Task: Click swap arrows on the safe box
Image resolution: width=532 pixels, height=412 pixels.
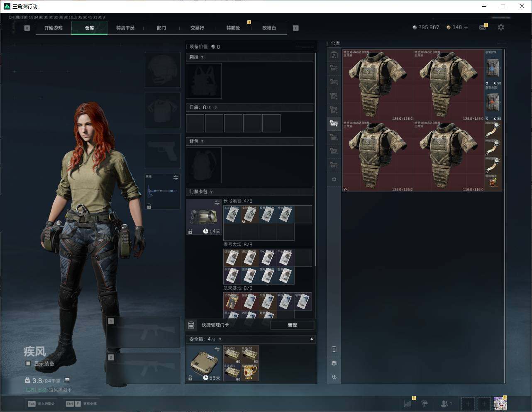Action: 217,349
